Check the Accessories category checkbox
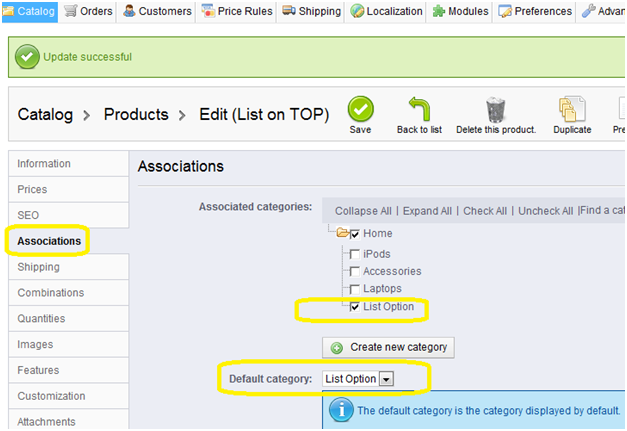This screenshot has width=627, height=431. (x=354, y=272)
